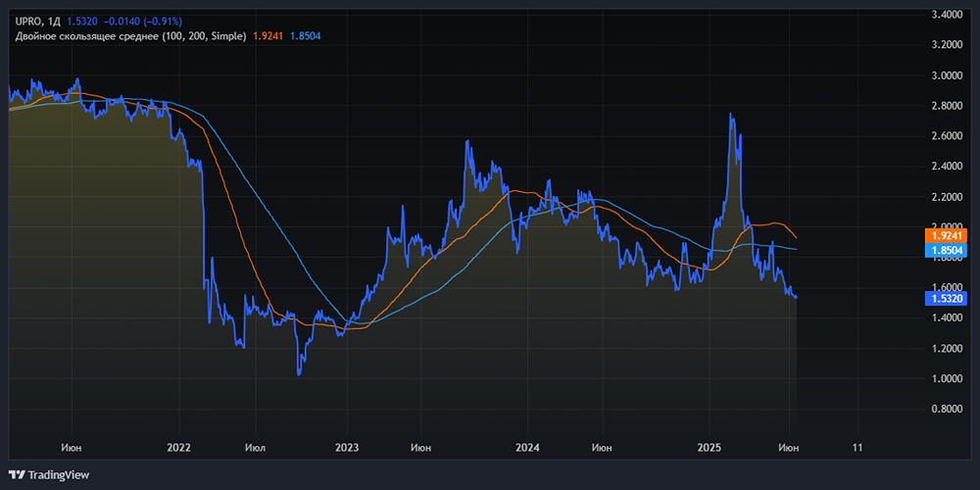The image size is (980, 490).
Task: Click the TradingView text link
Action: click(x=59, y=474)
